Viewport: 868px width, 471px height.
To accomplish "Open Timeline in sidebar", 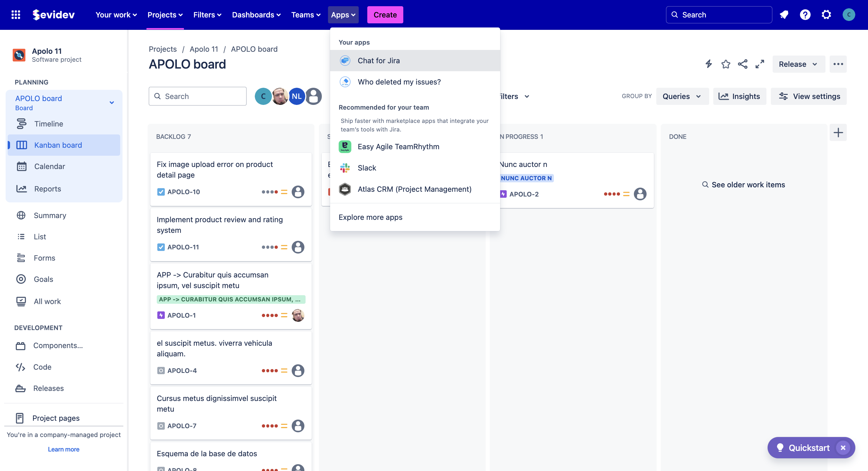I will tap(64, 124).
